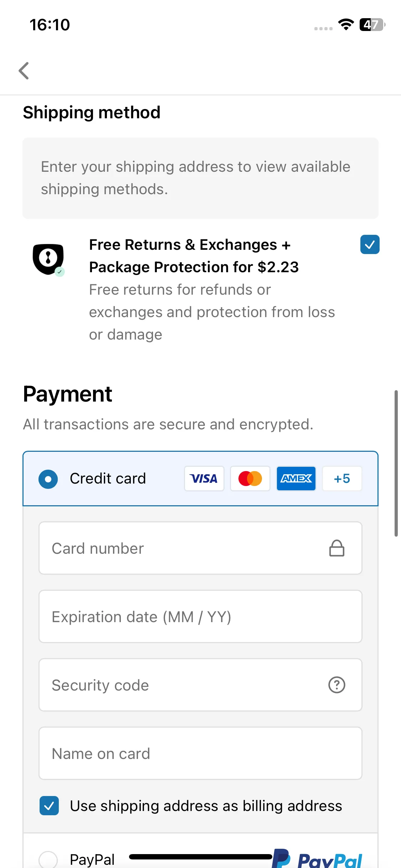Click the Visa card logo
Image resolution: width=401 pixels, height=868 pixels.
click(x=204, y=479)
